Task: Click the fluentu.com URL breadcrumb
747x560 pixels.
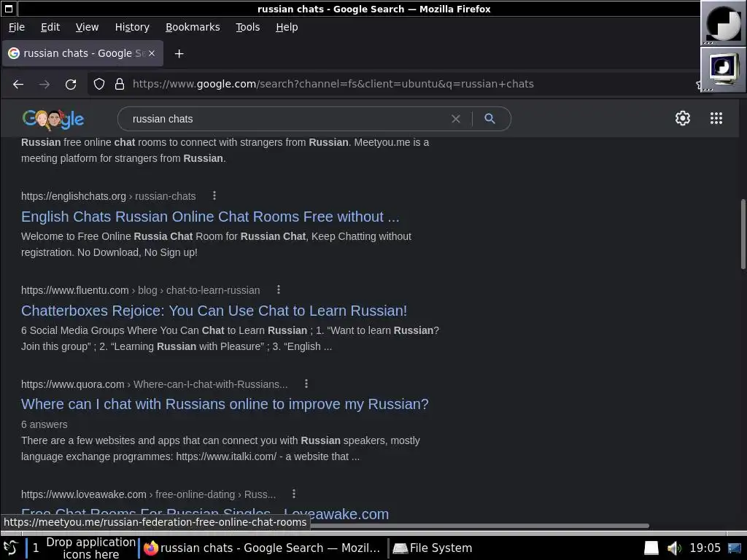Action: (x=141, y=290)
